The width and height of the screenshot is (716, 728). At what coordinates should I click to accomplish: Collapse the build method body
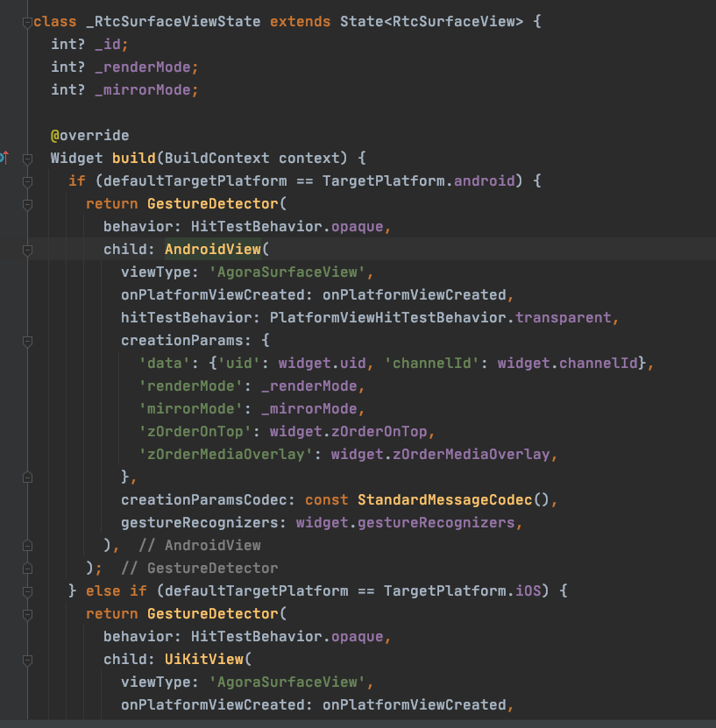click(27, 159)
